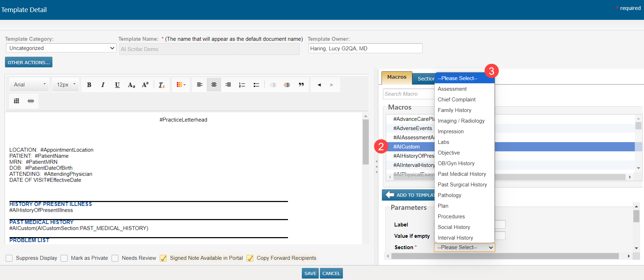Image resolution: width=644 pixels, height=280 pixels.
Task: Clear text formatting with Tx icon
Action: [162, 85]
